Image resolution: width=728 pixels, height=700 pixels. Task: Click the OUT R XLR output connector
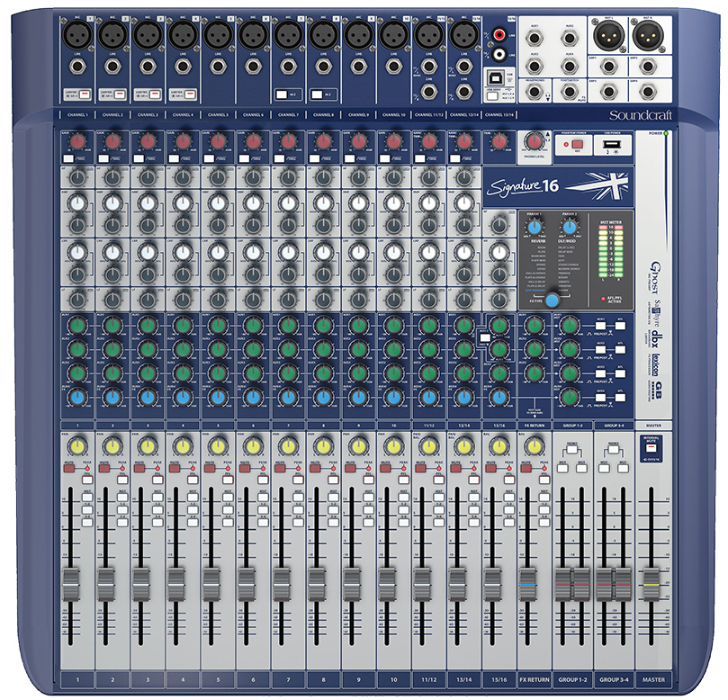coord(652,36)
